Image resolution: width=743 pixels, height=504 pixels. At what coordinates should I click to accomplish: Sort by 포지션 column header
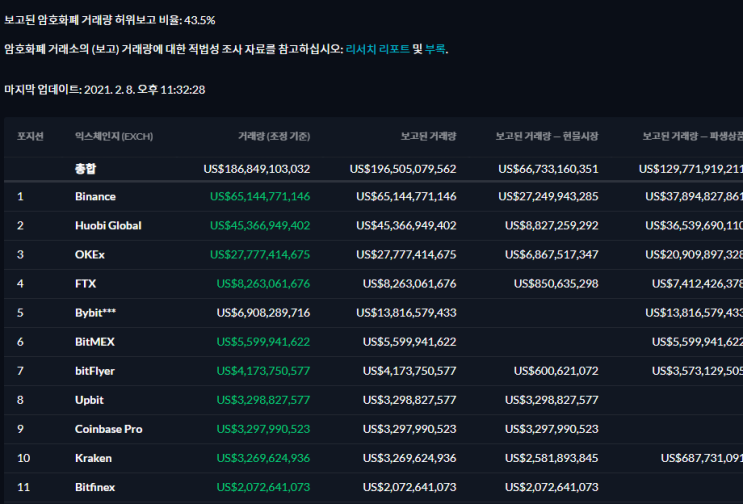30,136
